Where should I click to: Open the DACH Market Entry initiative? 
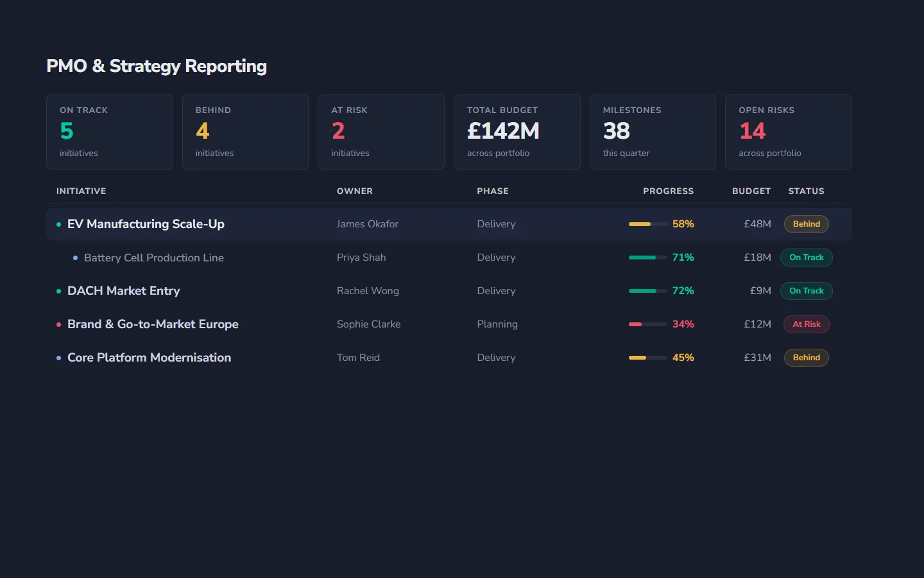[123, 291]
